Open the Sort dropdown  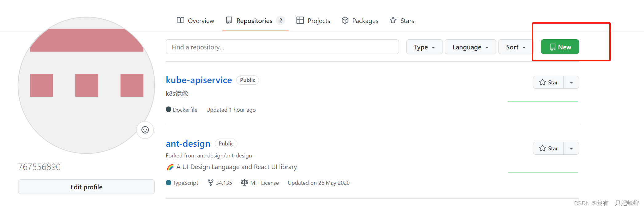[516, 47]
